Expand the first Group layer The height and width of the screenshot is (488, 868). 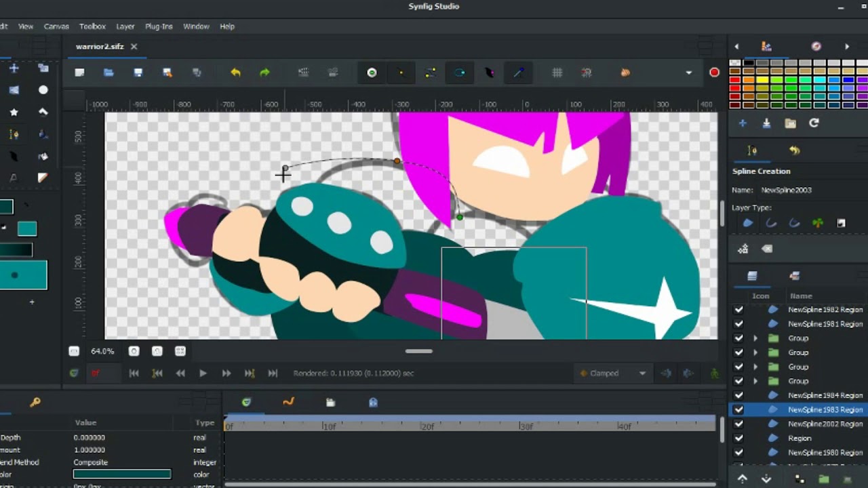(x=755, y=338)
